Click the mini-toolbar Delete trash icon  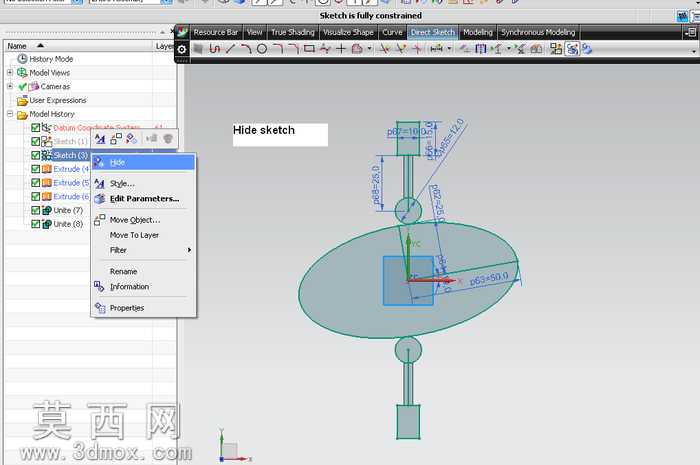point(168,139)
